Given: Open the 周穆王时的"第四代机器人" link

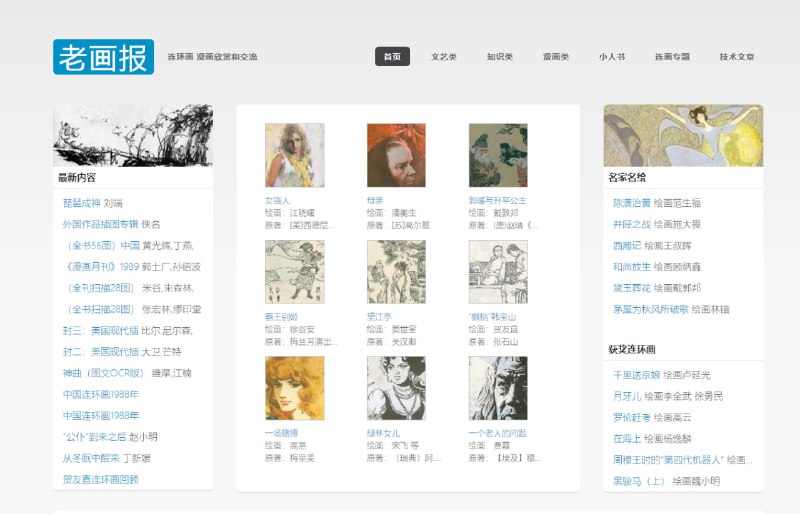Looking at the screenshot, I should click(x=668, y=460).
